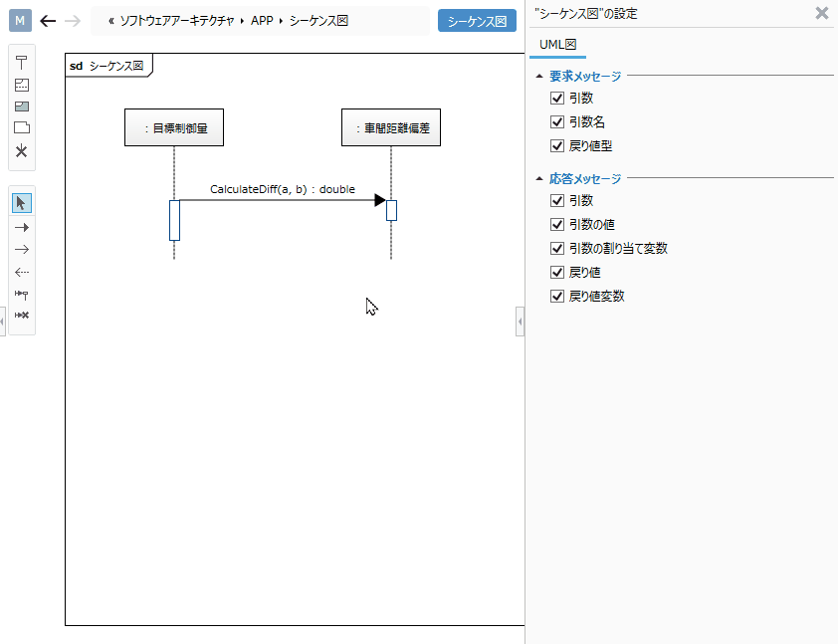Select the asynchronous message arrow tool

coord(21,250)
